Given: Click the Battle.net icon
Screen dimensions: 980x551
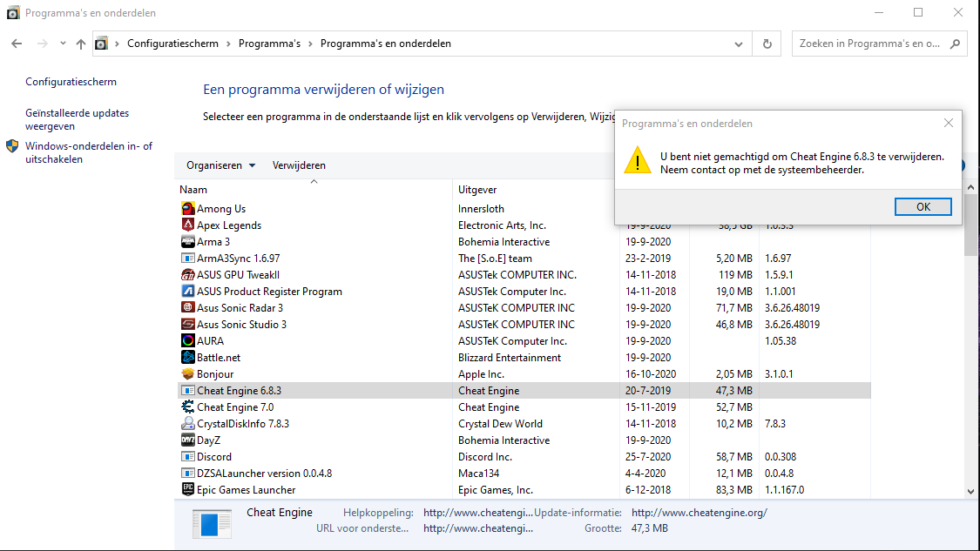Looking at the screenshot, I should pyautogui.click(x=187, y=358).
